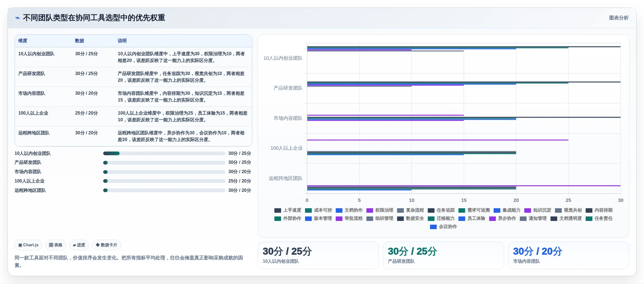
Task: Click the 数据 column header
Action: coord(80,41)
